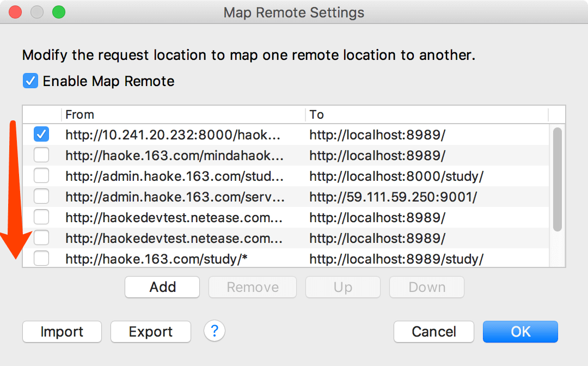588x366 pixels.
Task: Tick the admin.haoke.163.com/stud mapping checkbox
Action: pos(41,176)
